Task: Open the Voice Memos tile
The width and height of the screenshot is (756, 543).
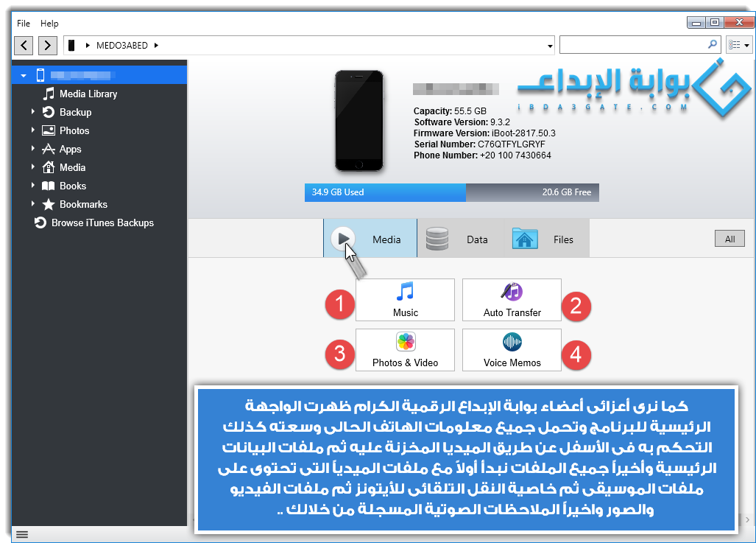Action: tap(512, 350)
